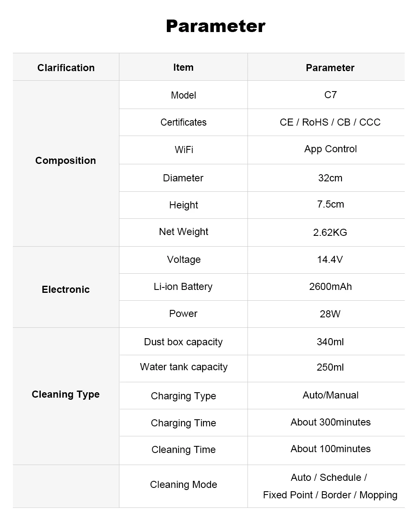The height and width of the screenshot is (532, 416).
Task: Select the 14.4V voltage value
Action: 330,260
